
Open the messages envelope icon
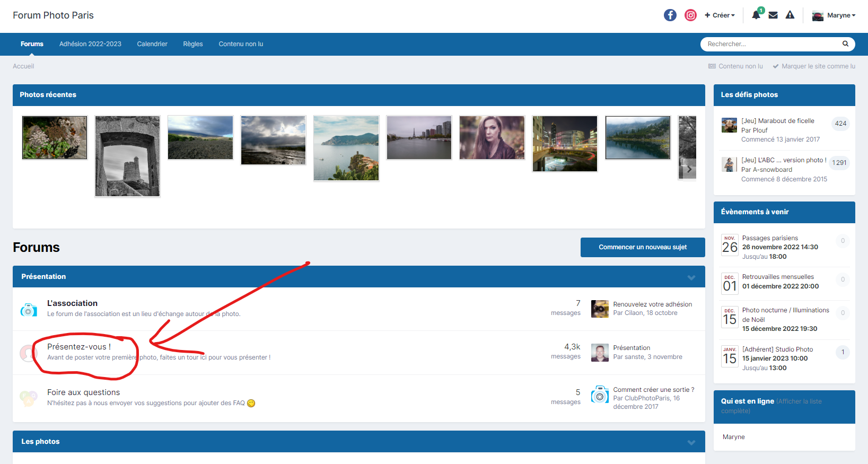(x=773, y=15)
